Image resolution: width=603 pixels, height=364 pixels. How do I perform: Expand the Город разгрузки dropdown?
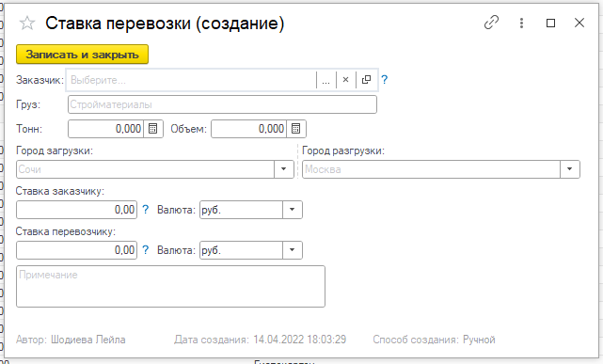[x=570, y=169]
